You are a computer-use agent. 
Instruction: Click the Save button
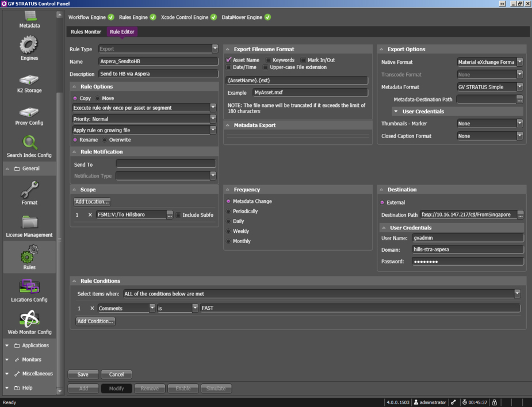[x=83, y=374]
